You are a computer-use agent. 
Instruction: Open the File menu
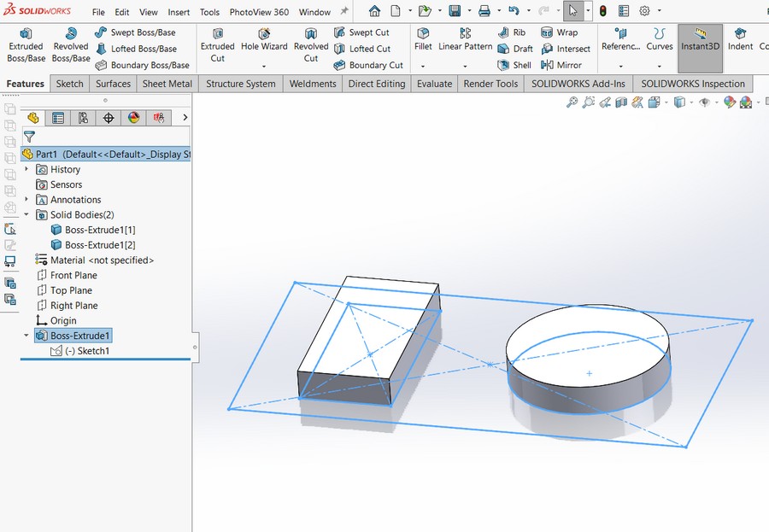coord(98,12)
